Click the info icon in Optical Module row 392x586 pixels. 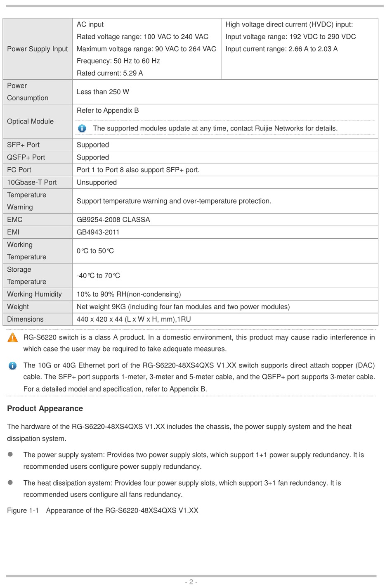coord(82,128)
